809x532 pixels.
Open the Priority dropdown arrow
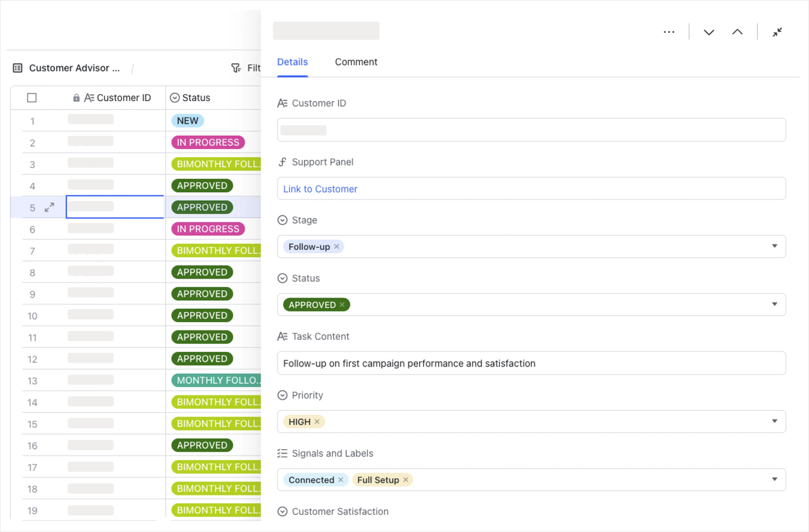774,421
